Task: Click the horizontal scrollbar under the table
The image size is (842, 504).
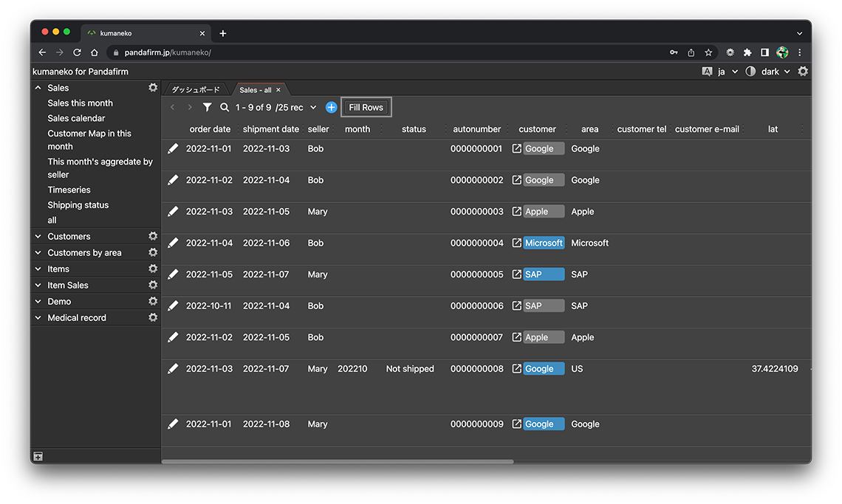Action: [x=338, y=462]
